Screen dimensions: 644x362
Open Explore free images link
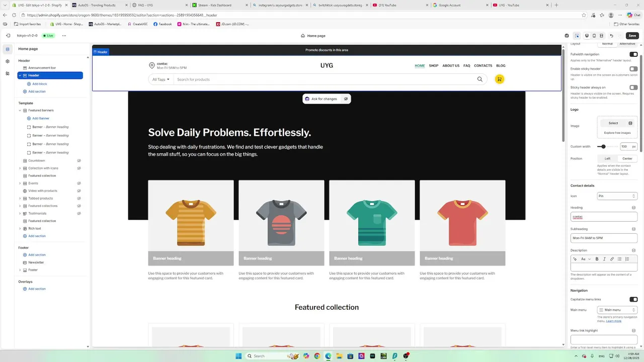[x=617, y=133]
